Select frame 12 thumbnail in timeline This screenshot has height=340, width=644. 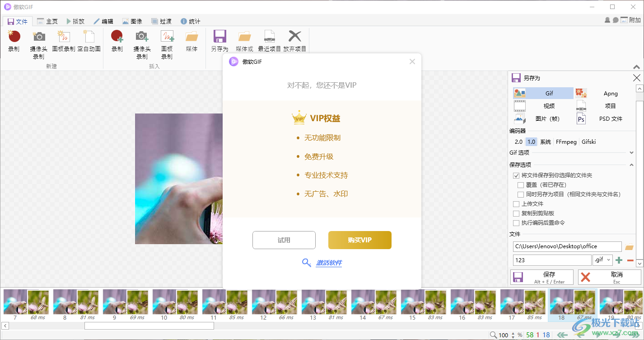[275, 305]
